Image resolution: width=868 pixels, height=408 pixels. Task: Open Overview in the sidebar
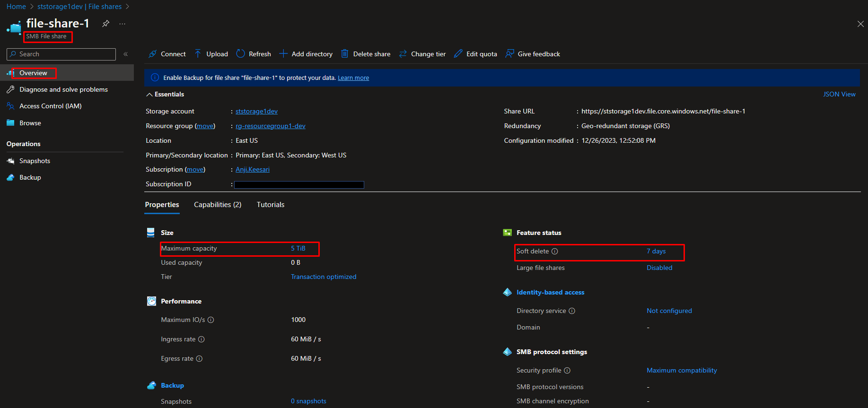point(67,73)
